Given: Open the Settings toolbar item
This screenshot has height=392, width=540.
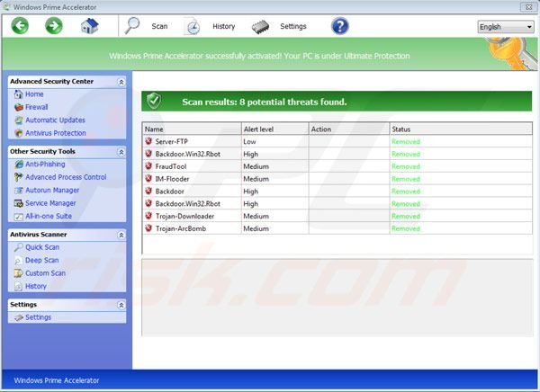Looking at the screenshot, I should [x=293, y=26].
